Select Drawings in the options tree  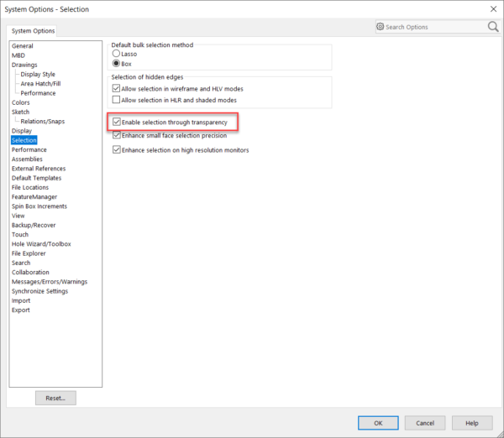click(x=24, y=65)
